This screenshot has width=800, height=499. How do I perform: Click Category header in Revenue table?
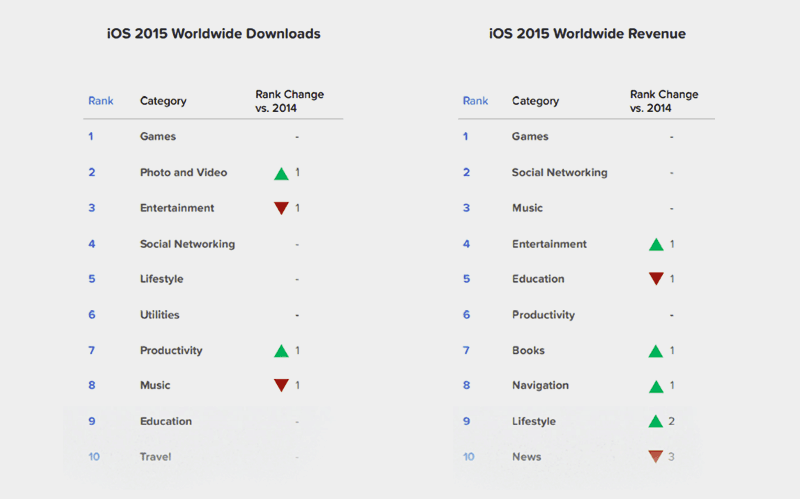(536, 101)
